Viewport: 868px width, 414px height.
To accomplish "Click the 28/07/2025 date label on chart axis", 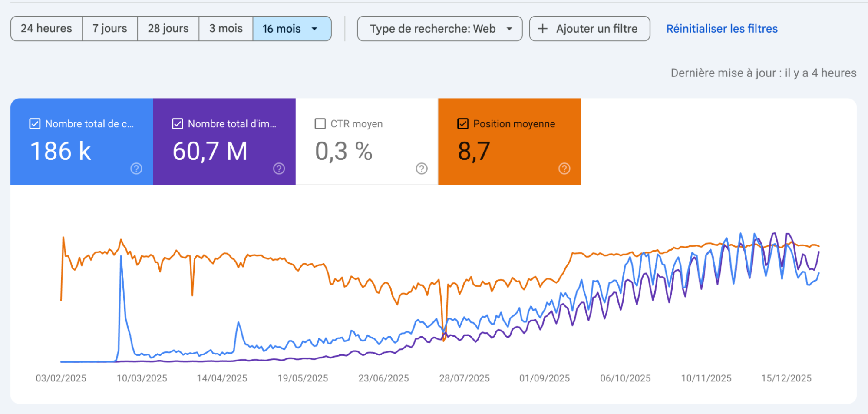I will click(x=464, y=378).
